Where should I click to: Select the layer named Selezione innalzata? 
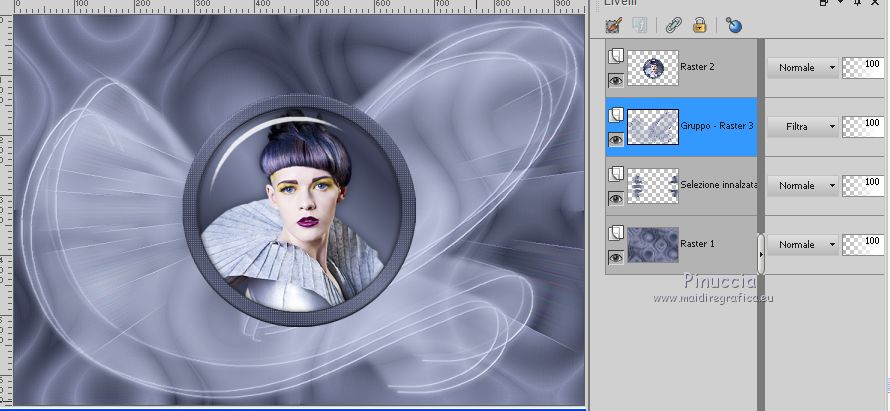[718, 185]
